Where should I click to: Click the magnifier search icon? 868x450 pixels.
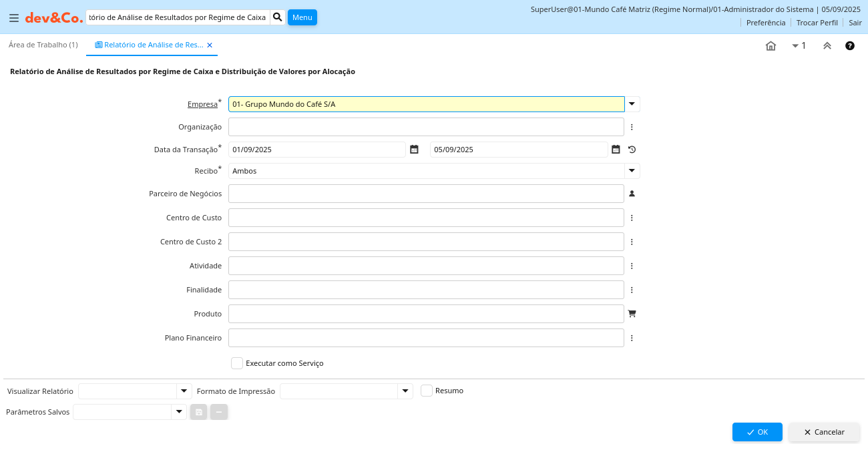278,17
